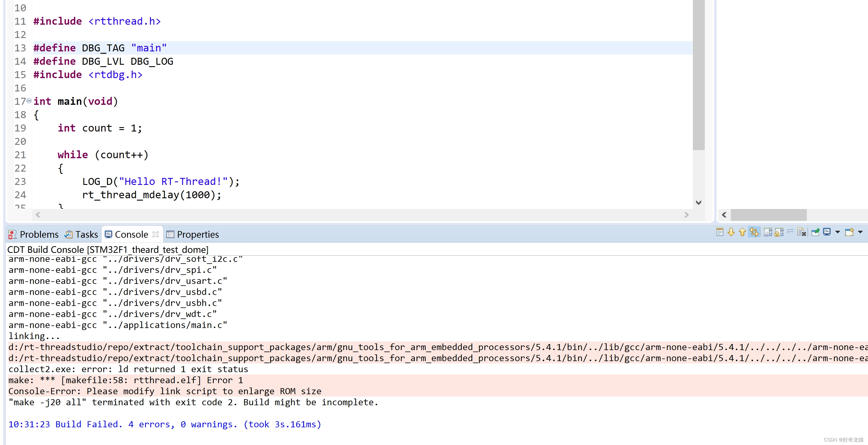Click the 'collect2.exe: error' line

(x=128, y=369)
